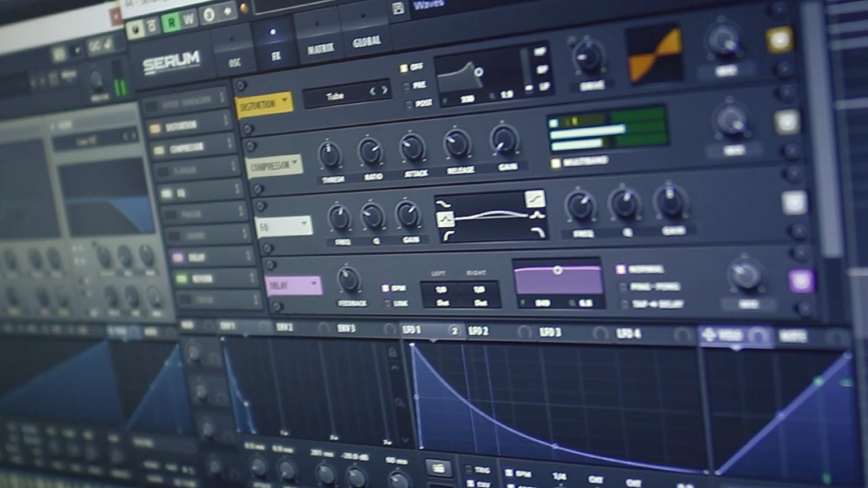868x488 pixels.
Task: Enable the Multiband compressor checkbox
Action: [x=556, y=163]
